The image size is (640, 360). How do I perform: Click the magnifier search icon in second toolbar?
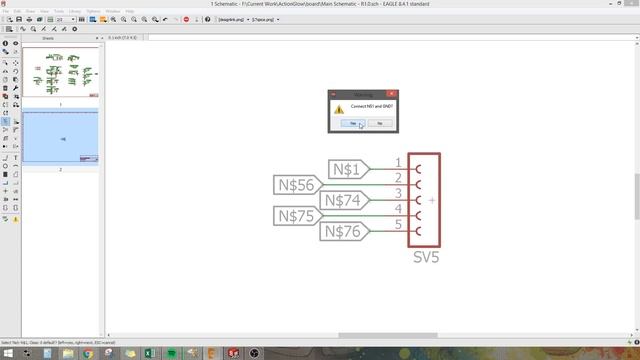(x=33, y=29)
